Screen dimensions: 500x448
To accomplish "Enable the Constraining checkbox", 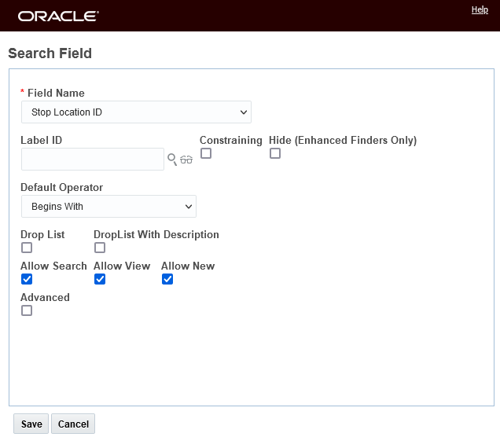I will point(206,153).
